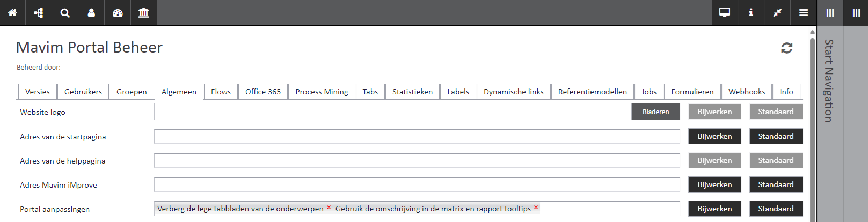This screenshot has width=868, height=222.
Task: Switch to the Versies tab
Action: [38, 92]
